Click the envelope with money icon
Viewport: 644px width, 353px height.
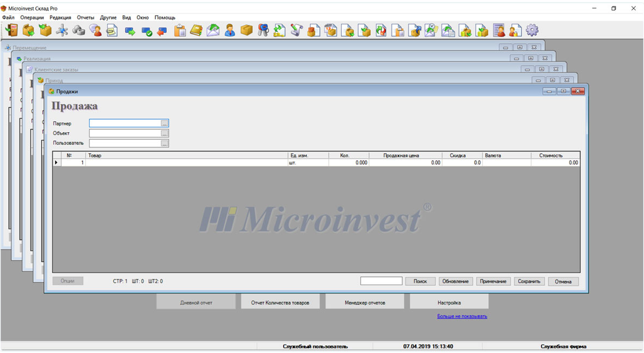(x=213, y=30)
